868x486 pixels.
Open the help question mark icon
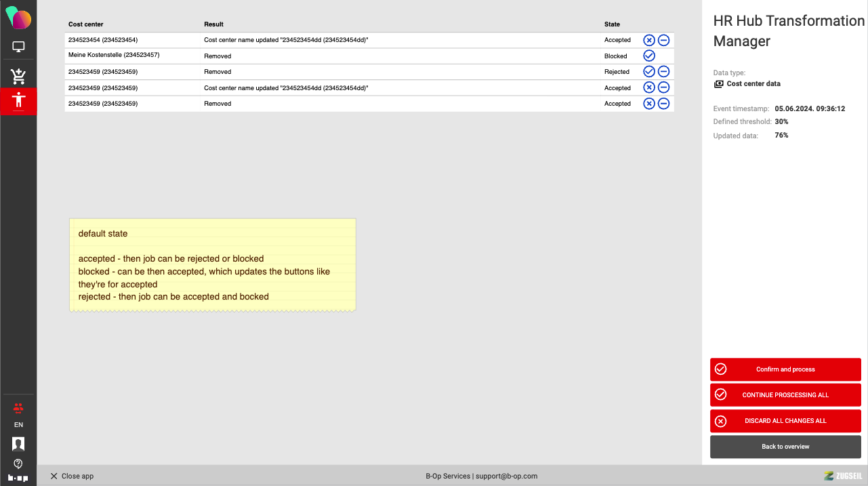point(18,464)
